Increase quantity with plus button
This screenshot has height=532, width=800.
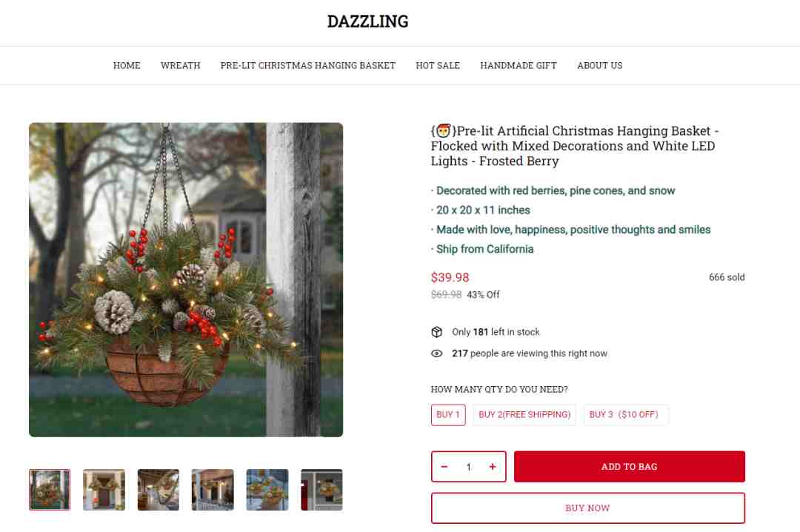(493, 467)
